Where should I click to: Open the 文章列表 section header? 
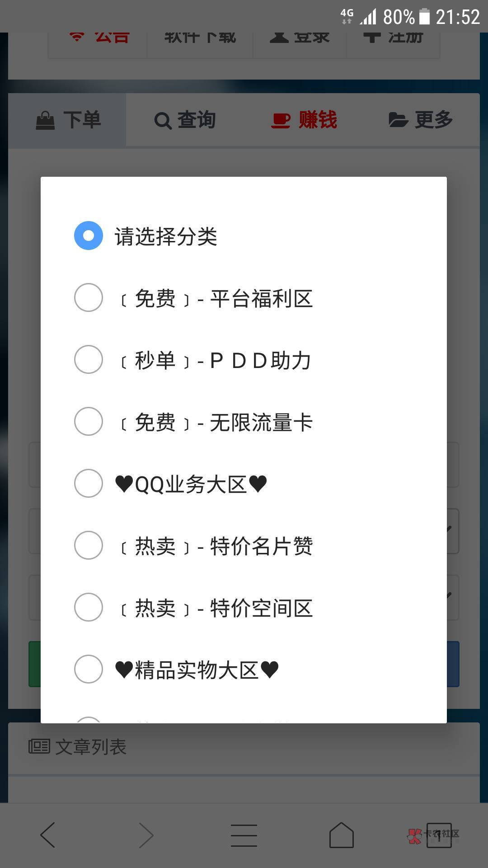click(90, 747)
